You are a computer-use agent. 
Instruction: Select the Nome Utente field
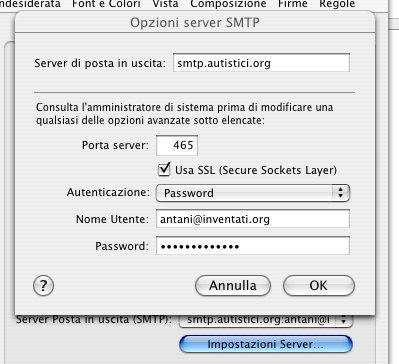253,219
